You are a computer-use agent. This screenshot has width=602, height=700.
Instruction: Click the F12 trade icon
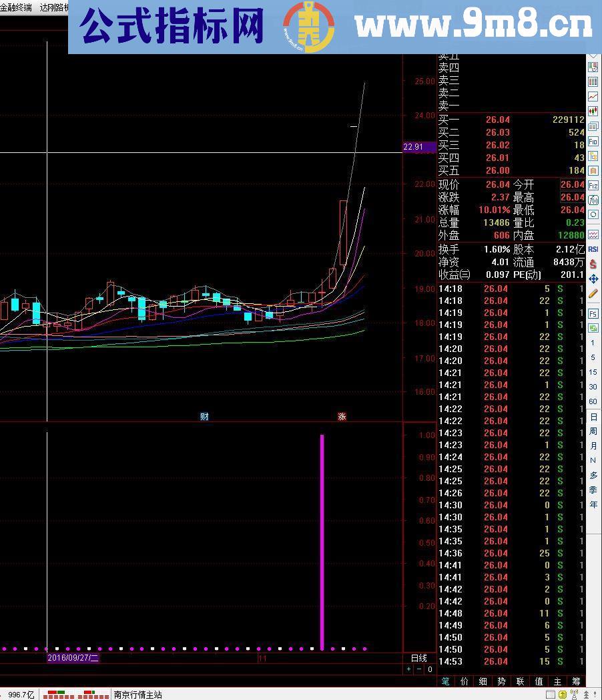coord(593,185)
